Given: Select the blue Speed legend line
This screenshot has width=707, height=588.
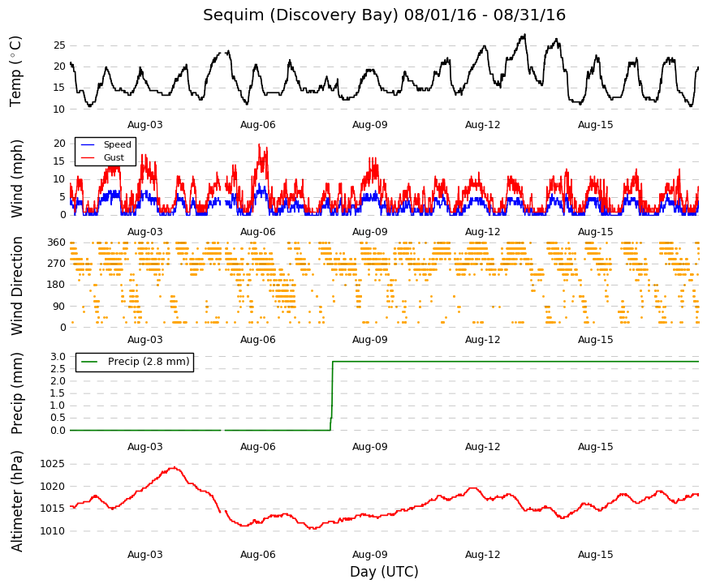Looking at the screenshot, I should tap(88, 144).
